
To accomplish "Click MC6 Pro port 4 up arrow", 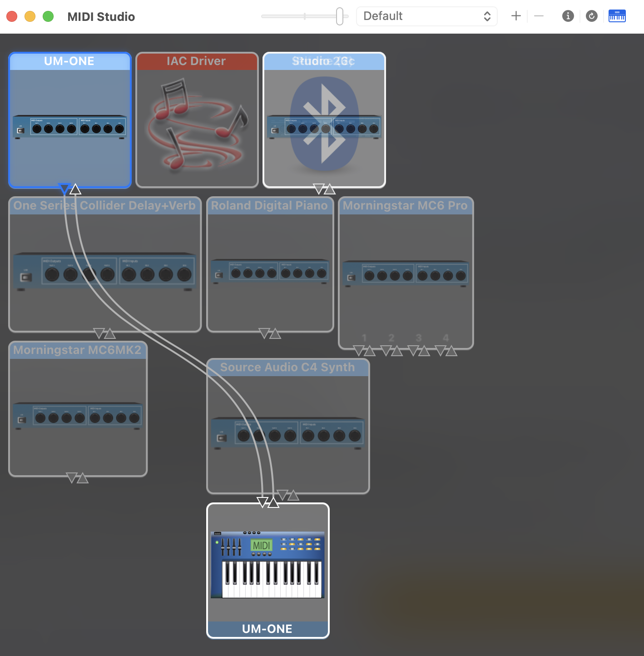I will coord(451,350).
